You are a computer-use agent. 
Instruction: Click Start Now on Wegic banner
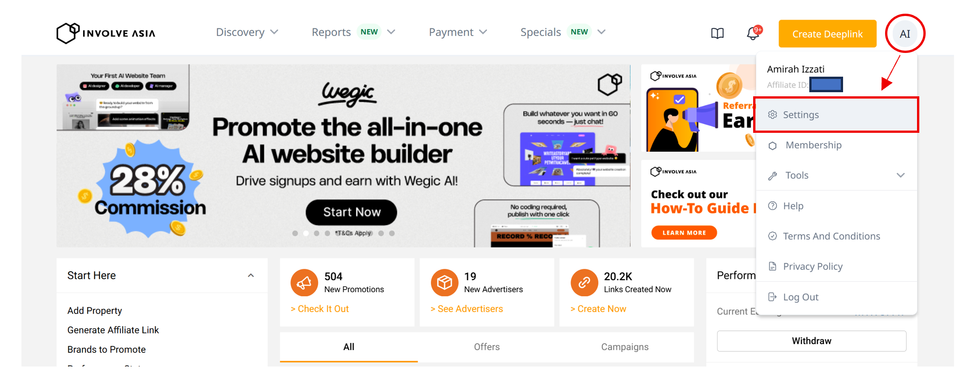pyautogui.click(x=351, y=212)
